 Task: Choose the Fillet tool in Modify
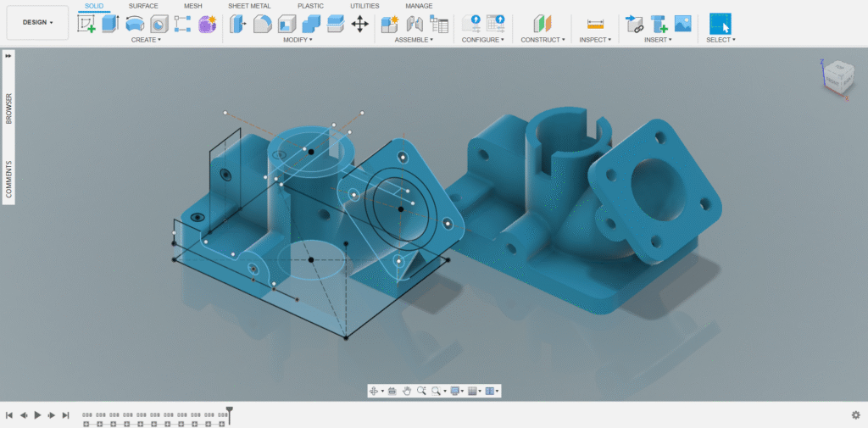262,24
